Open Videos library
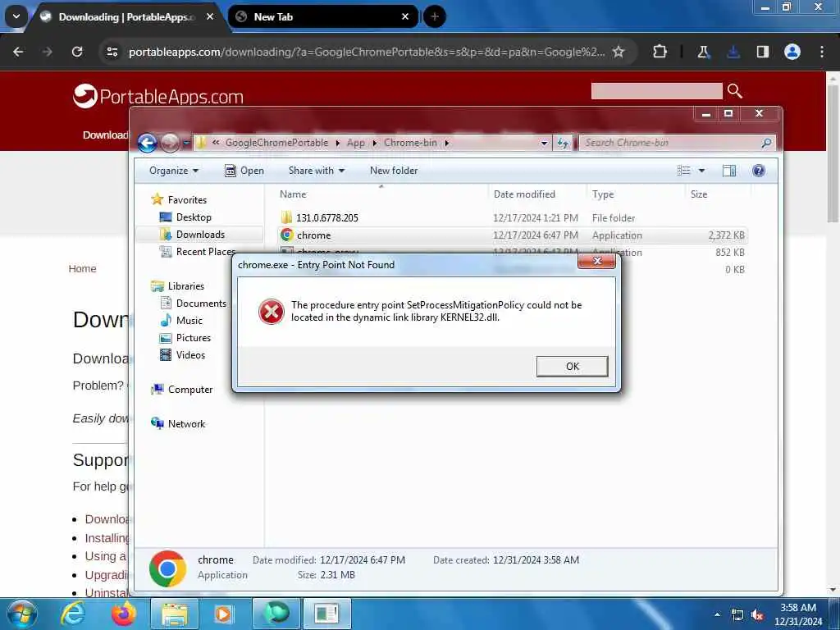The height and width of the screenshot is (630, 840). tap(190, 355)
